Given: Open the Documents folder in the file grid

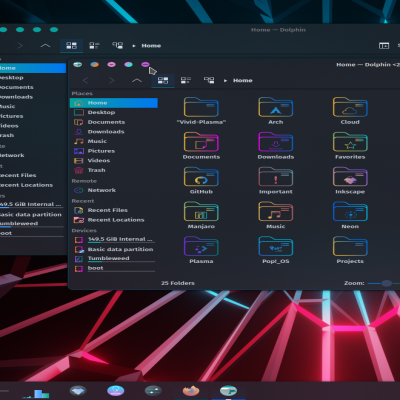Looking at the screenshot, I should tap(201, 146).
